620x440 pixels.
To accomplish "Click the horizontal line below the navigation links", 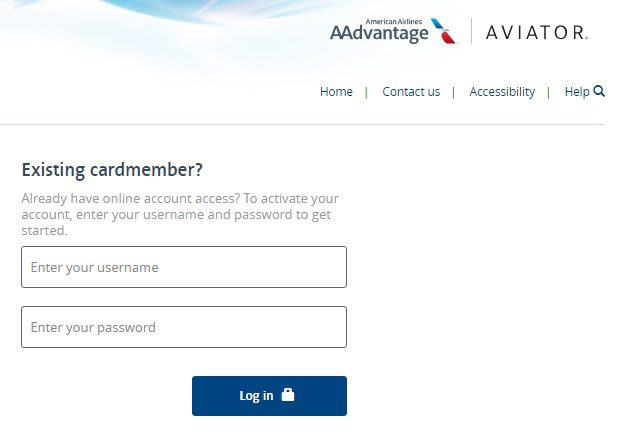I will pos(300,124).
